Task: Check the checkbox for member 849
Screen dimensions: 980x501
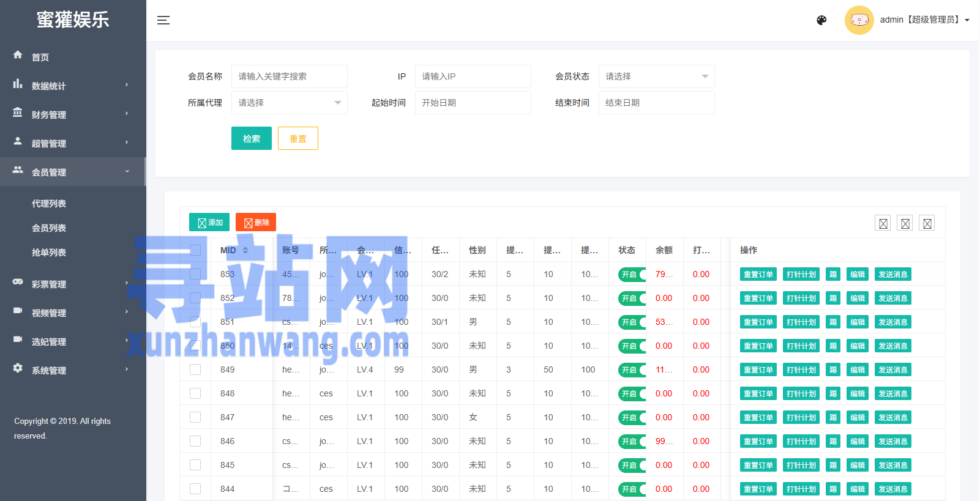Action: (x=195, y=369)
